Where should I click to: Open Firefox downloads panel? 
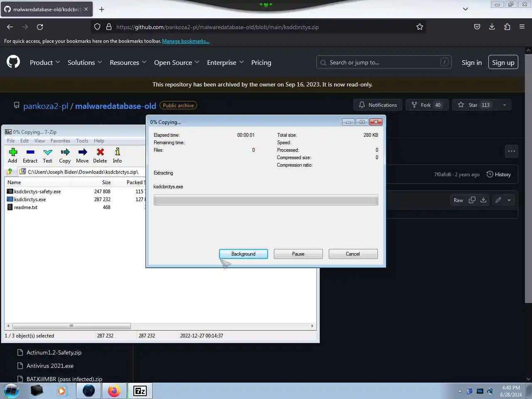(x=492, y=27)
